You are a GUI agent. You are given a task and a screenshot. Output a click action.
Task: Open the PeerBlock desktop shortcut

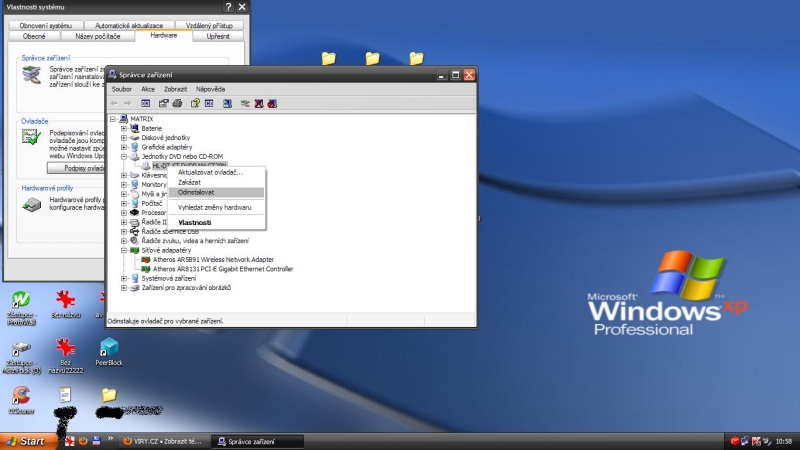click(109, 352)
